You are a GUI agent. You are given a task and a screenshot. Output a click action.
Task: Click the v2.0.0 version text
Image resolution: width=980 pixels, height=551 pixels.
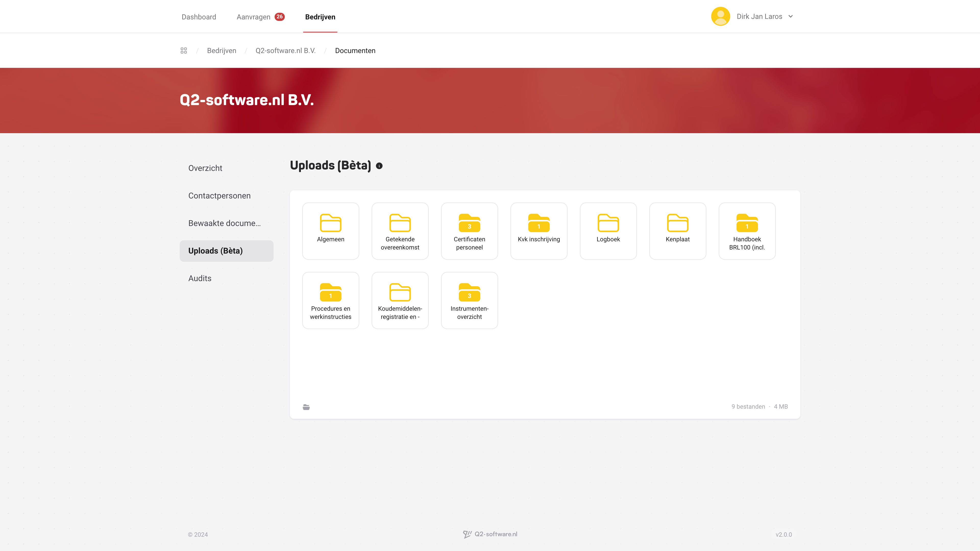784,535
